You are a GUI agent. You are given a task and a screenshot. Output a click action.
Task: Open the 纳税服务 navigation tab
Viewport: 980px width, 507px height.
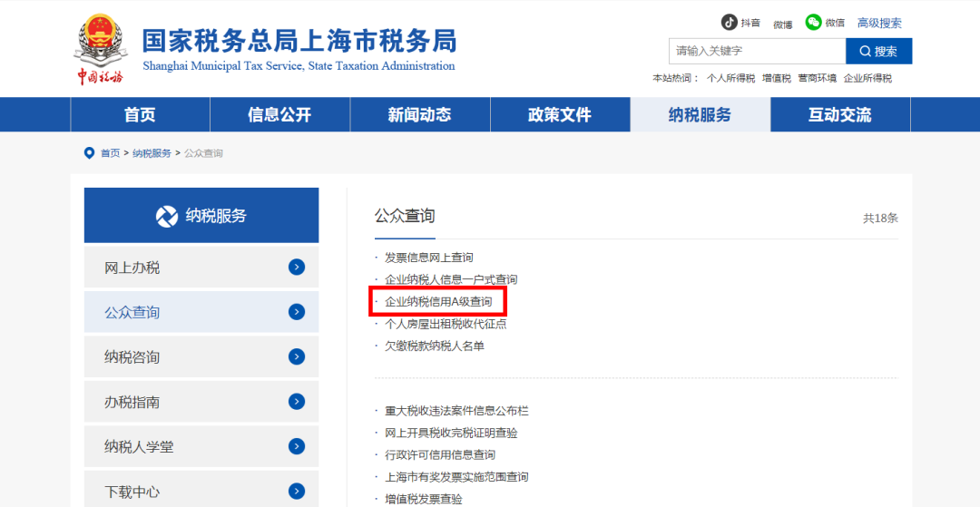[700, 114]
